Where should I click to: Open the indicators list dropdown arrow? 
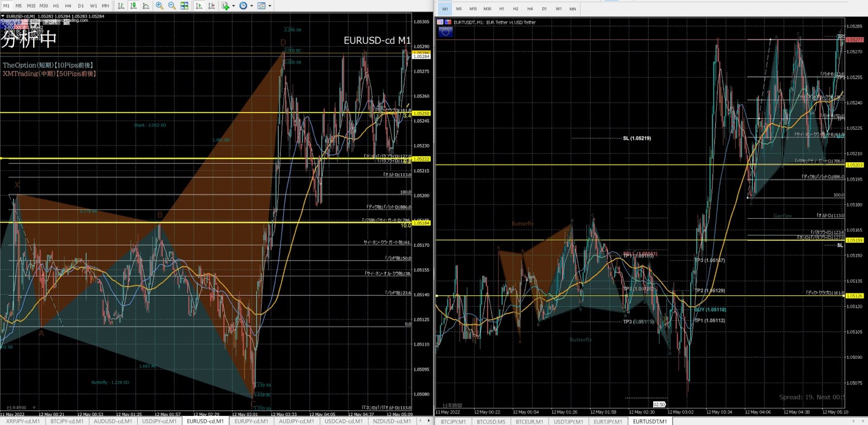click(x=233, y=6)
